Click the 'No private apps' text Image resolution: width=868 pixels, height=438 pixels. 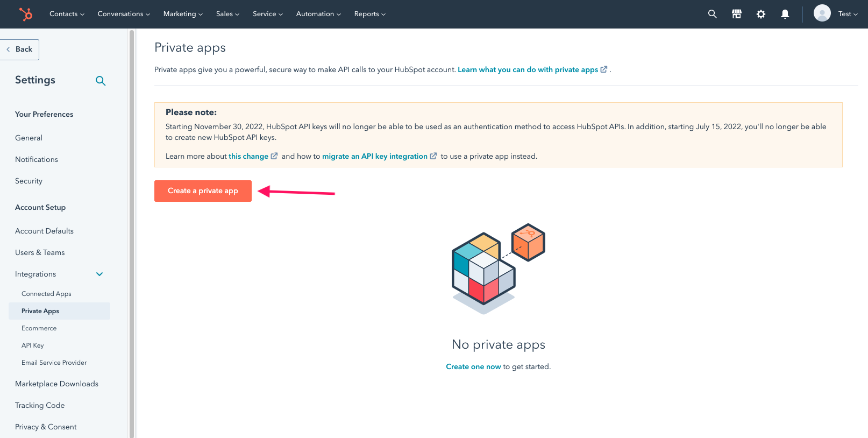499,344
